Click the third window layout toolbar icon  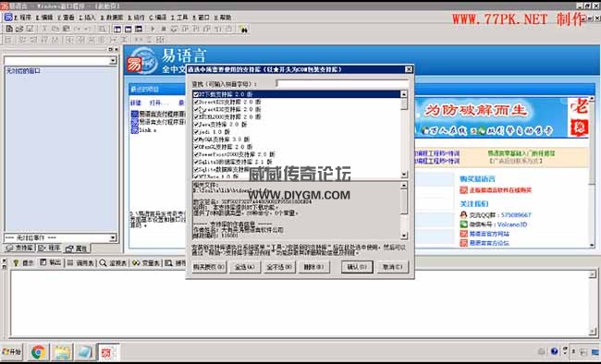coord(139,30)
